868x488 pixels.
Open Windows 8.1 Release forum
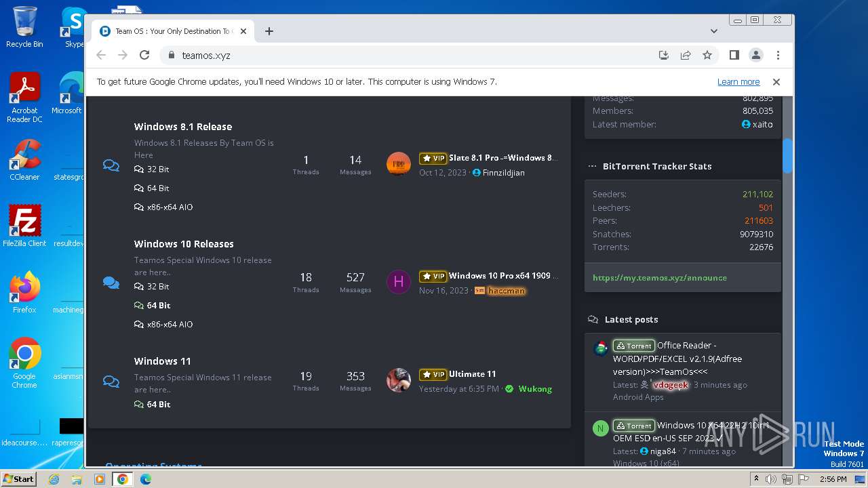coord(183,127)
